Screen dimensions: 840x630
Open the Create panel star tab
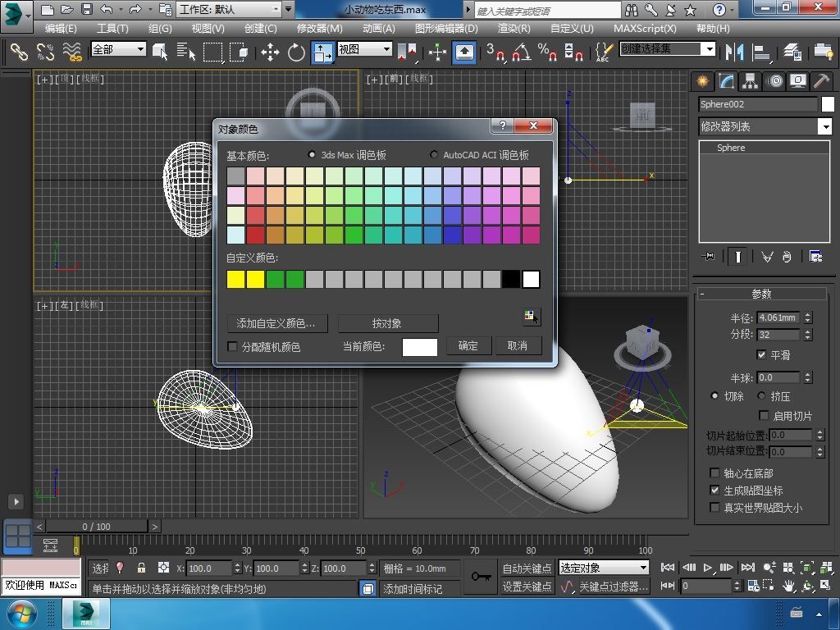pos(702,81)
